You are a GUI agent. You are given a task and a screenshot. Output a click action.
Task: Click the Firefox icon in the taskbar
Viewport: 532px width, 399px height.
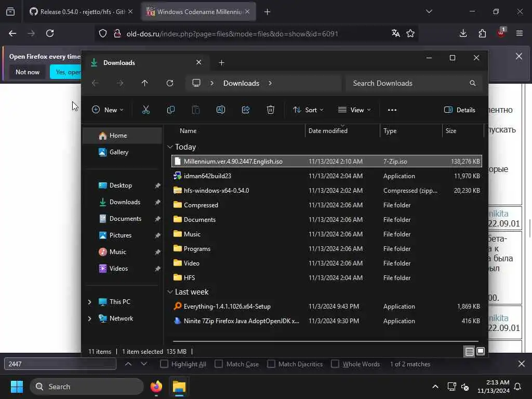[x=156, y=387]
